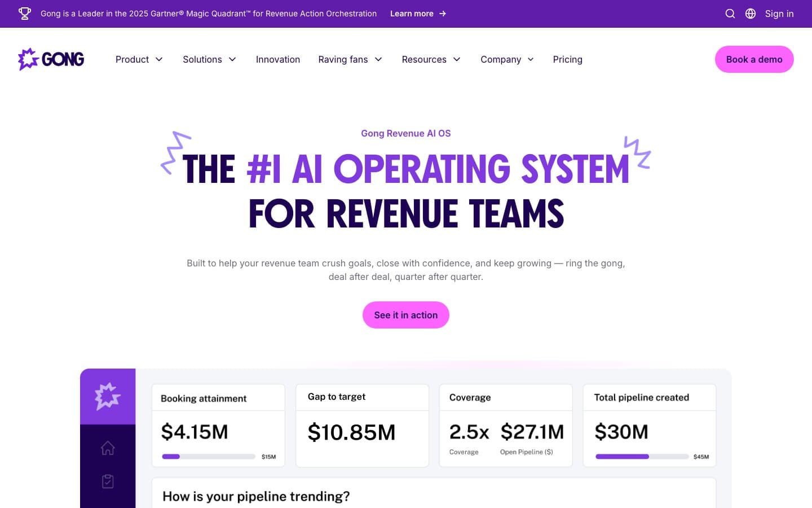This screenshot has width=812, height=508.
Task: Click the $10.85M Gap to target value
Action: pyautogui.click(x=351, y=432)
